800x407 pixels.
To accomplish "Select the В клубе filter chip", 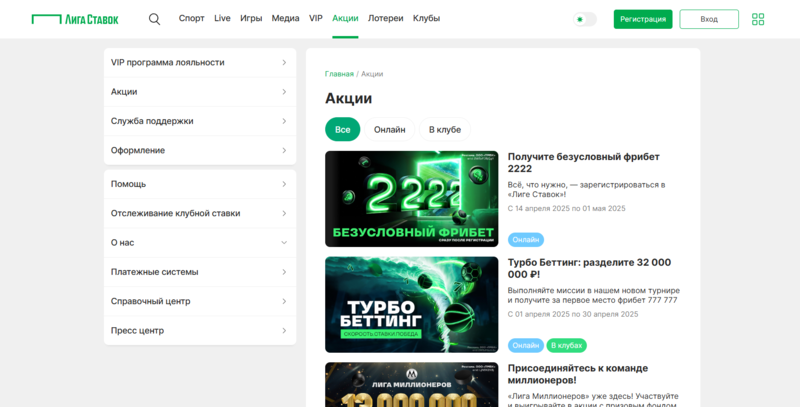I will pyautogui.click(x=445, y=130).
